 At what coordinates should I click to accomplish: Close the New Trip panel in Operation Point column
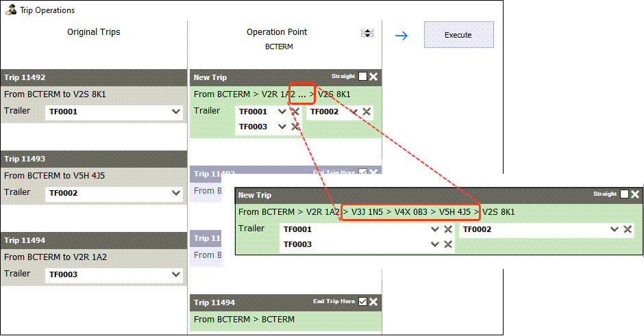pos(373,77)
